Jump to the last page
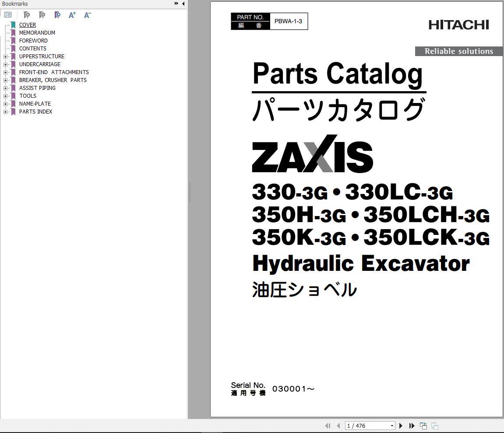Image resolution: width=504 pixels, height=433 pixels. pos(412,426)
